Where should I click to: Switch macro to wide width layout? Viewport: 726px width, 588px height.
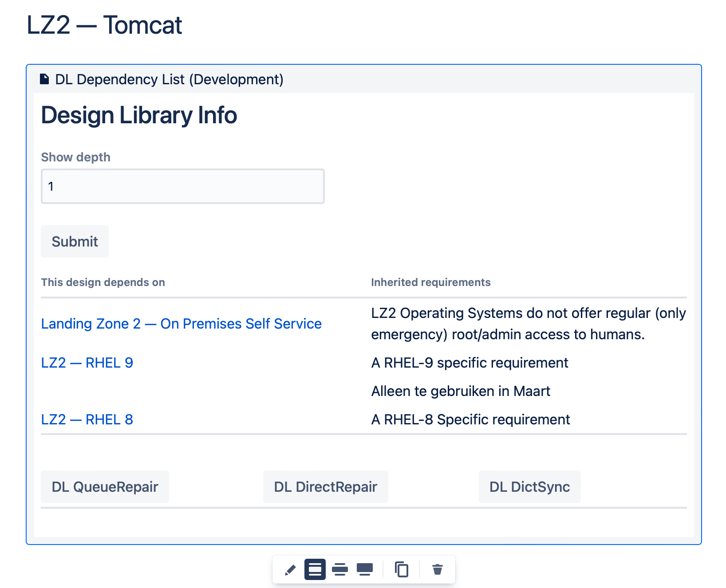[340, 570]
